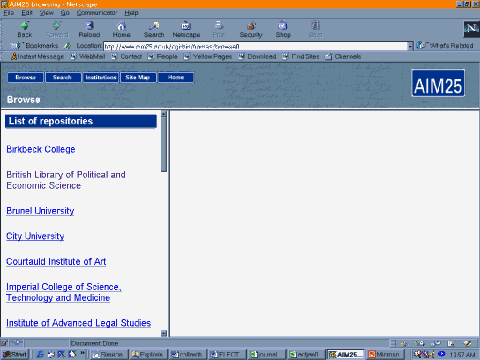Screen dimensions: 480x360
Task: Open Find Sites from personal toolbar
Action: tap(301, 57)
